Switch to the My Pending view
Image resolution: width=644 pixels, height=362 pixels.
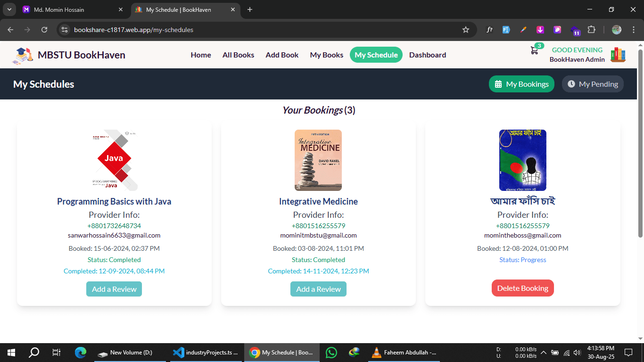[593, 84]
